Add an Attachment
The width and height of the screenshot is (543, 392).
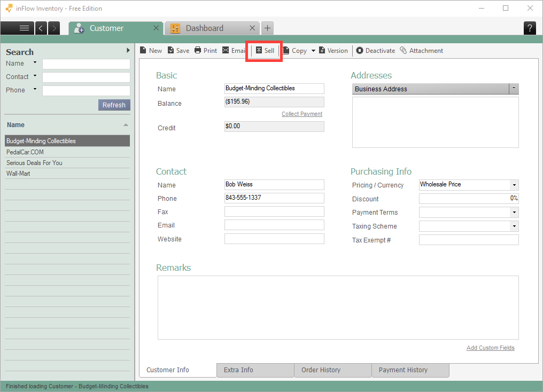422,51
